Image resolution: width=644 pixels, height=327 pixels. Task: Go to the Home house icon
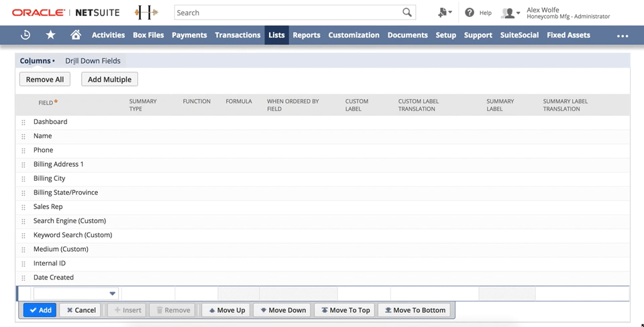(76, 35)
